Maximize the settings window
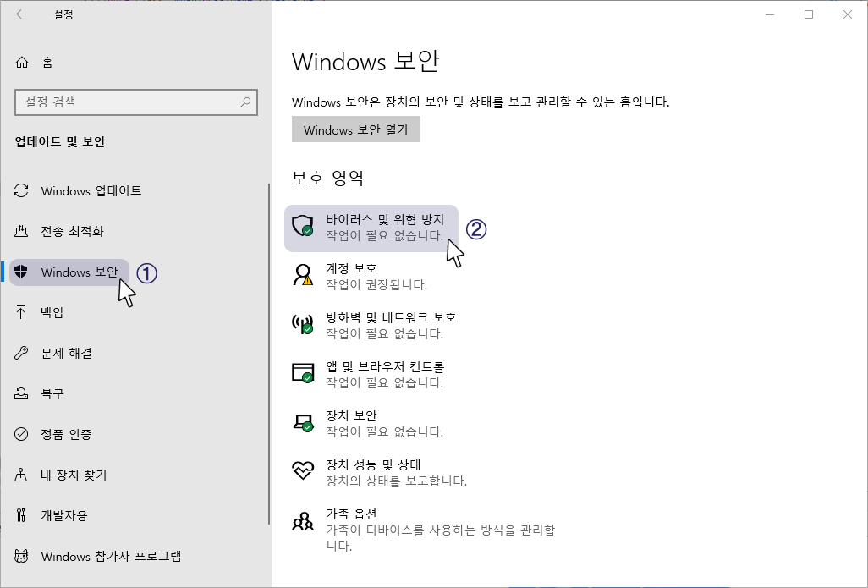The width and height of the screenshot is (868, 588). tap(809, 14)
